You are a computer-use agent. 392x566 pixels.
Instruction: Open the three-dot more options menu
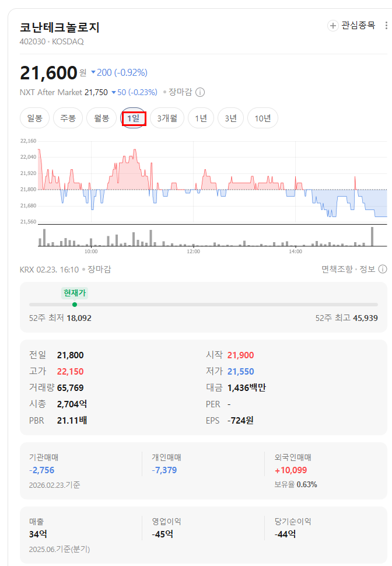(x=386, y=25)
